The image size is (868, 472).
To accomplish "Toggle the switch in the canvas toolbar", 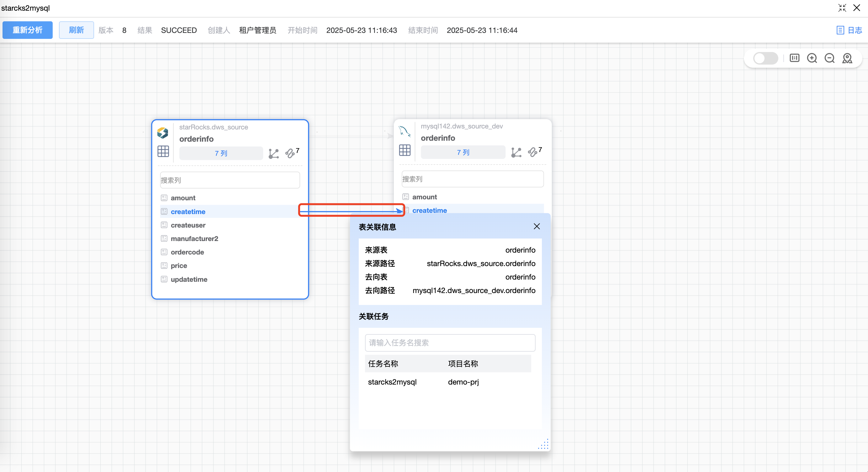I will click(765, 58).
